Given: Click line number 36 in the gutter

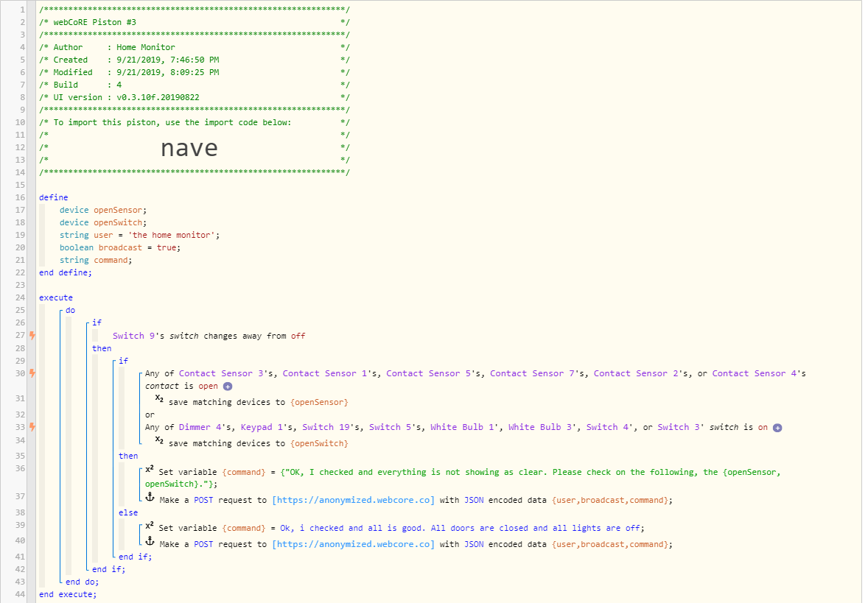Looking at the screenshot, I should tap(20, 468).
